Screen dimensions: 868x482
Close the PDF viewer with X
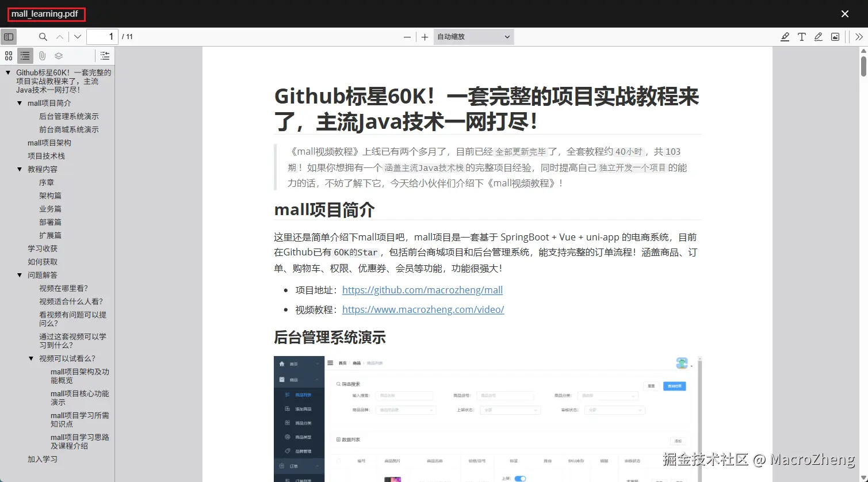[845, 14]
